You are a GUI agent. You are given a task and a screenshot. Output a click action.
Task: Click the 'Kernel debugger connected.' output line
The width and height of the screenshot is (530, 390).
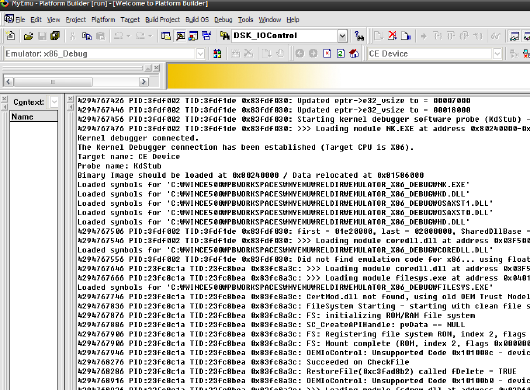point(138,138)
